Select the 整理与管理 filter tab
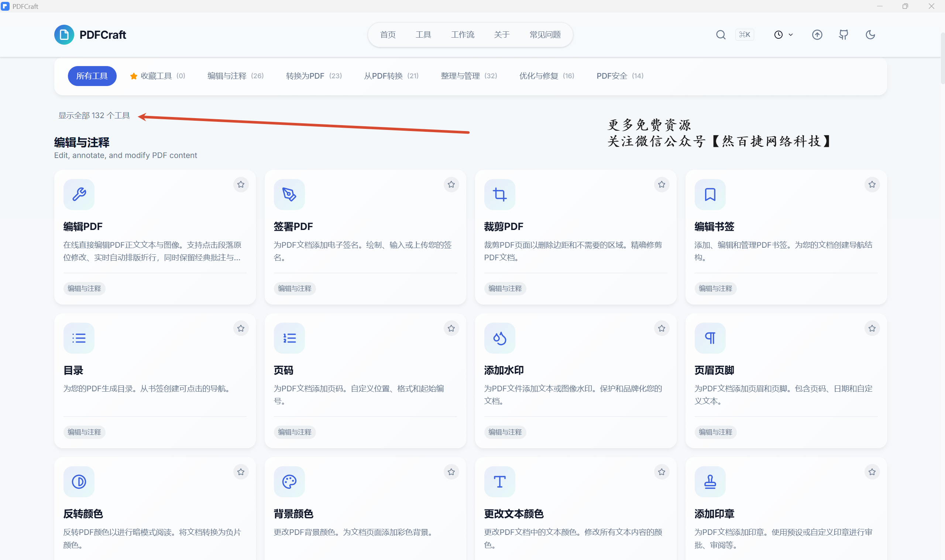The width and height of the screenshot is (945, 560). pyautogui.click(x=469, y=76)
